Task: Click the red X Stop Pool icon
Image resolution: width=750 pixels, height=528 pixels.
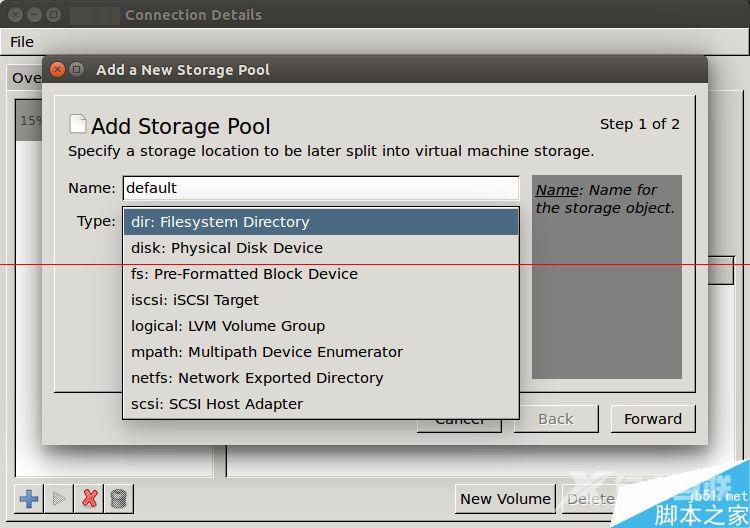Action: click(x=90, y=498)
